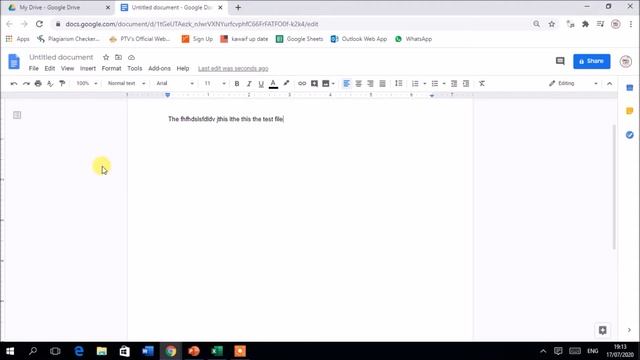
Task: Reload the page in Chrome
Action: [x=39, y=24]
